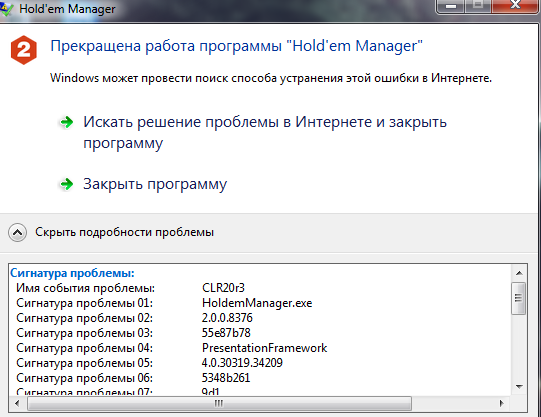
Task: Click the minimize button in the title bar
Action: (451, 6)
